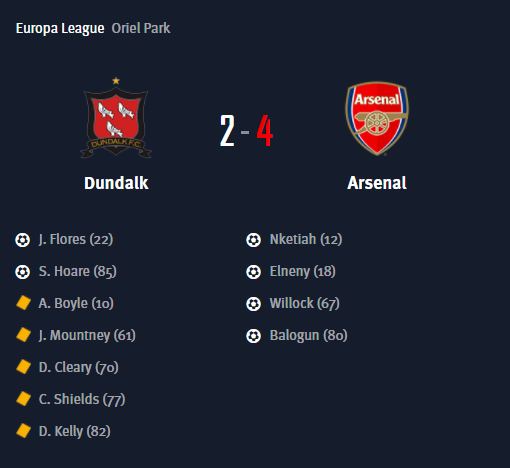Select D. Cleary (70) booking entry
510x468 pixels.
click(79, 368)
